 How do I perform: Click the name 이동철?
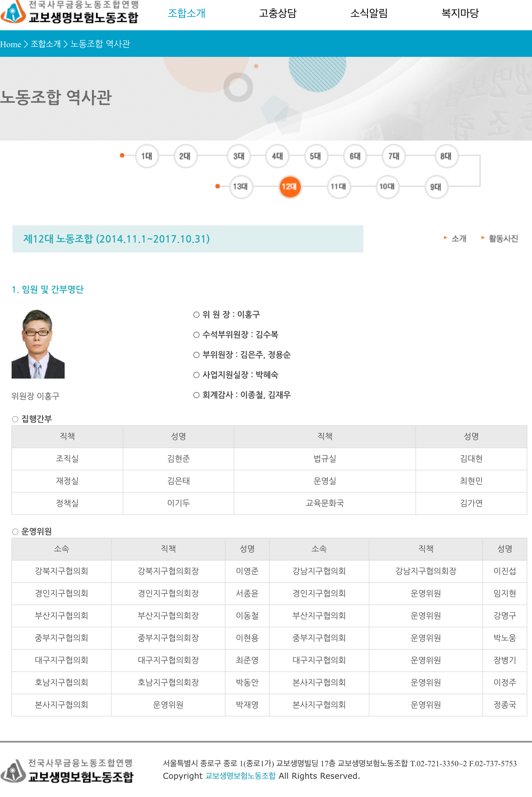coord(247,616)
